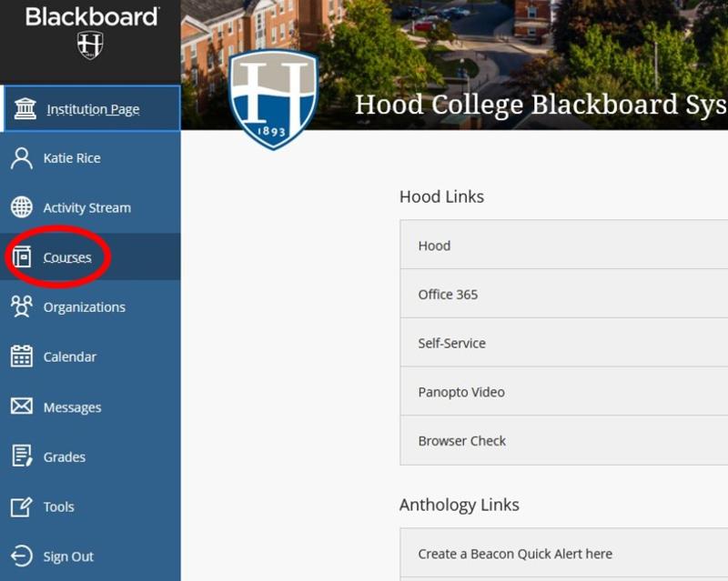Image resolution: width=728 pixels, height=581 pixels.
Task: Open the Institution Page menu item
Action: point(90,108)
